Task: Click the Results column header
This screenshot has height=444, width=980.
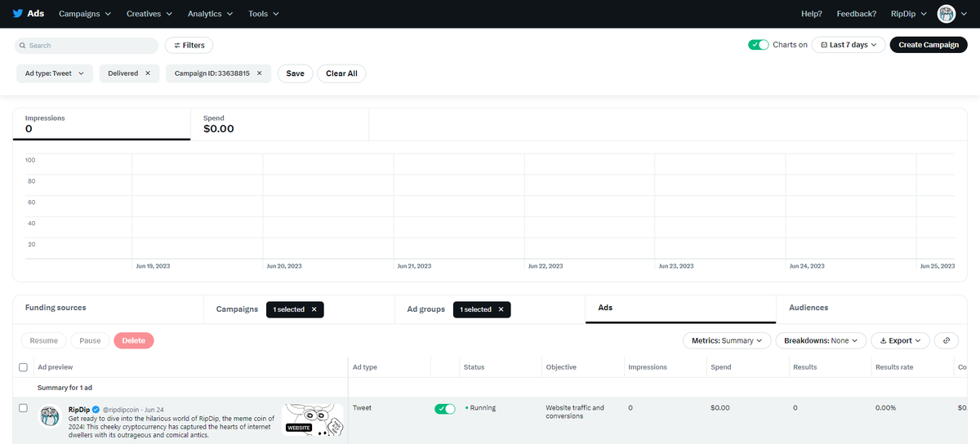Action: pyautogui.click(x=805, y=367)
